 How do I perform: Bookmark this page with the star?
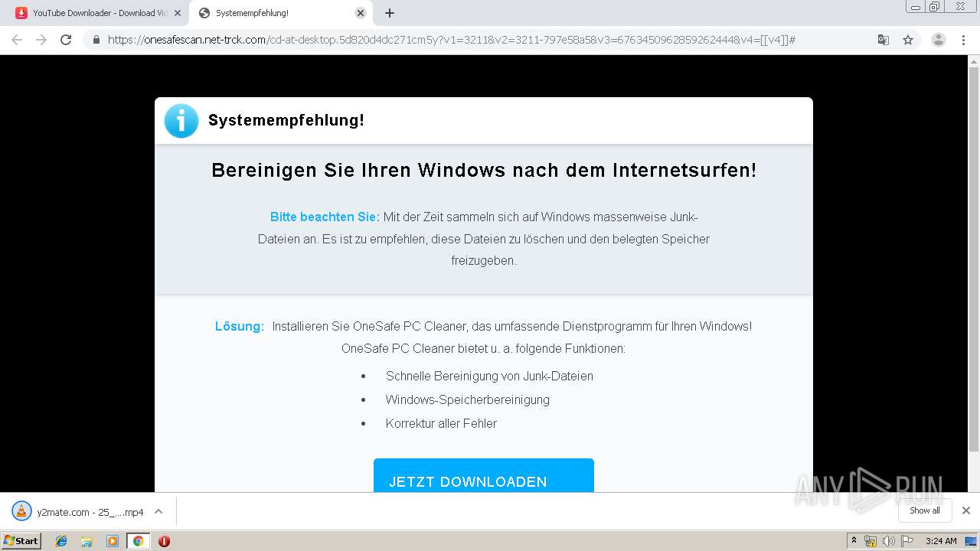click(908, 40)
